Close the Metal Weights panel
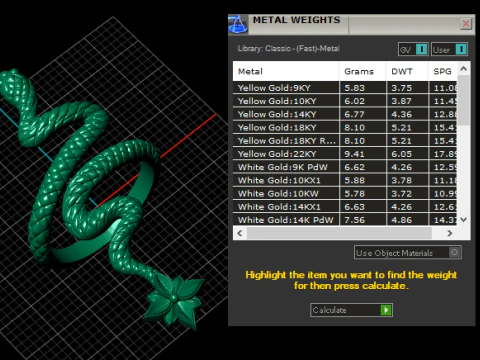The height and width of the screenshot is (360, 480). (466, 24)
